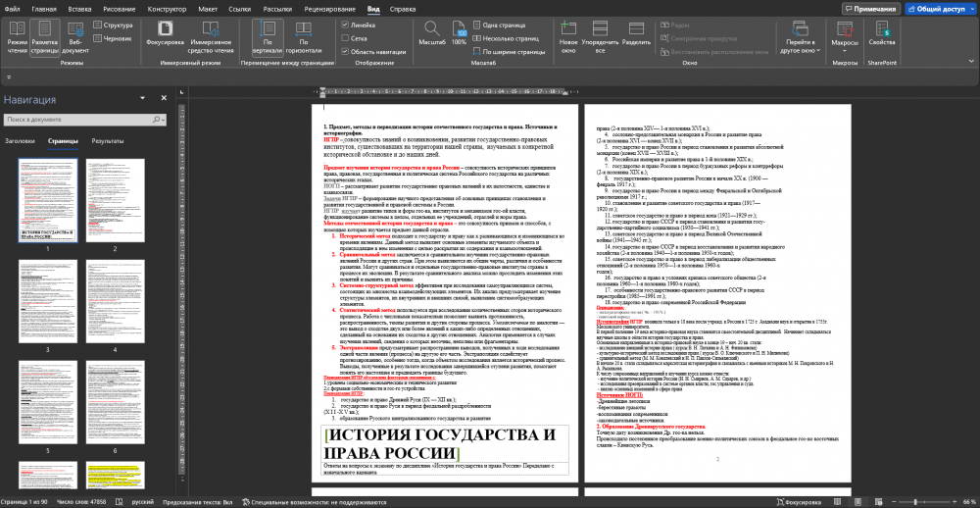The width and height of the screenshot is (980, 508).
Task: Launch Иммерсивное средство чтения
Action: coord(211,38)
